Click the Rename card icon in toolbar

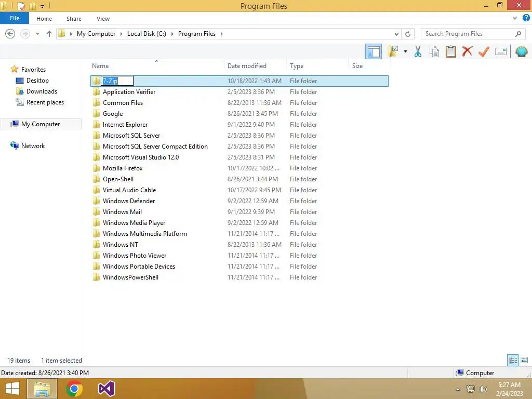500,51
